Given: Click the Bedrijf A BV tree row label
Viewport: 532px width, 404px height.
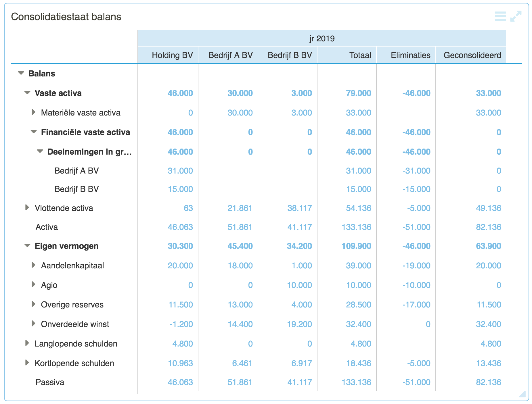Looking at the screenshot, I should point(77,171).
